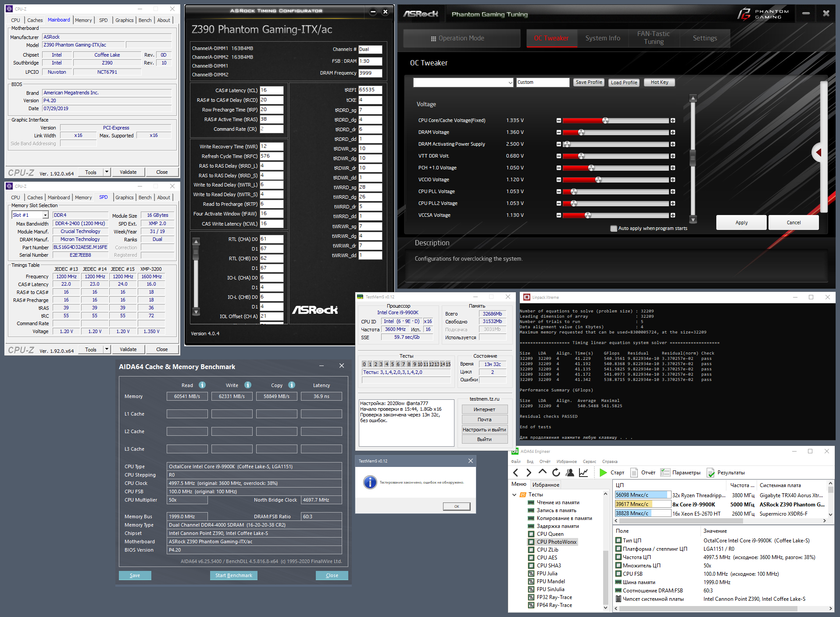Select FPU Julia test in AIDA64 tree
Image resolution: width=840 pixels, height=617 pixels.
(547, 574)
